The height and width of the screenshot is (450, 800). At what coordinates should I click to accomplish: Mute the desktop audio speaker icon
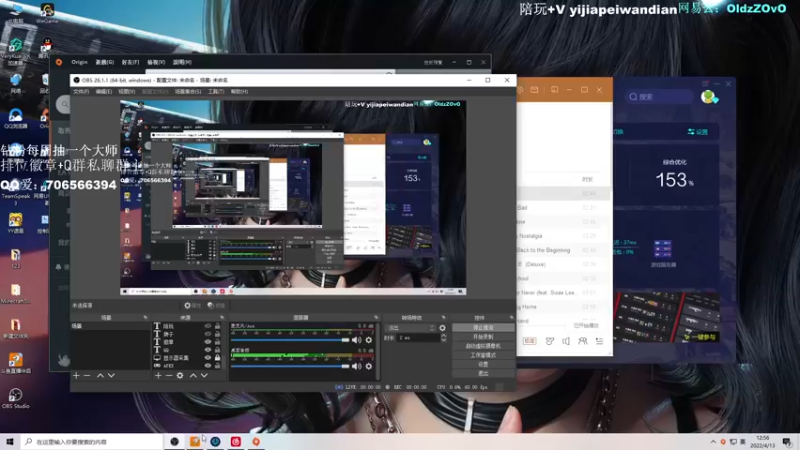coord(356,366)
